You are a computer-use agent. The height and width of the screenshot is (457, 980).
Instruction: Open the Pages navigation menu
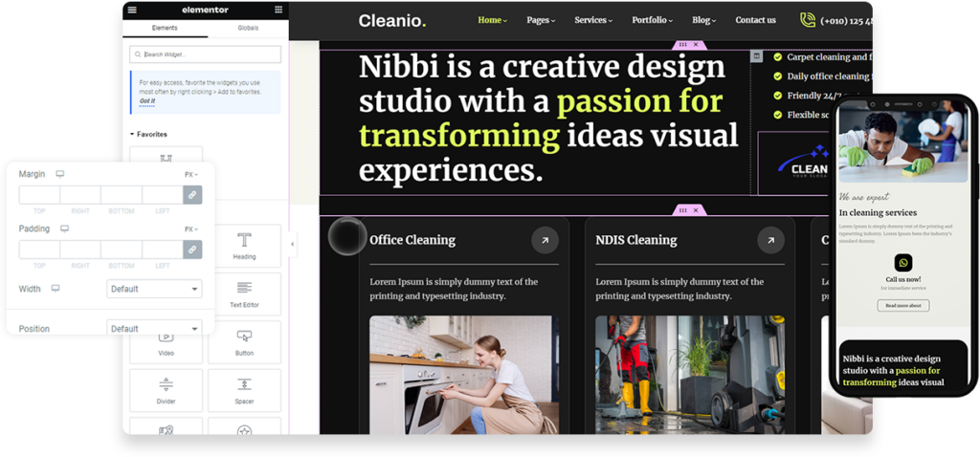click(541, 20)
